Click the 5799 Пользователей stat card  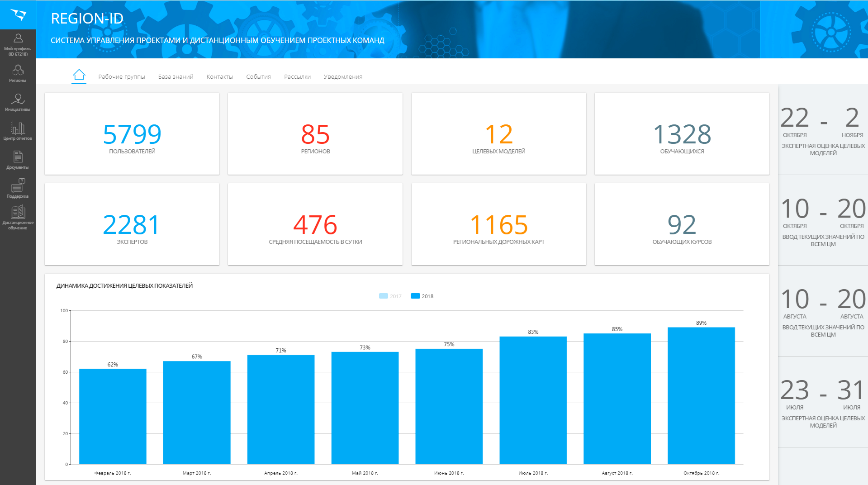click(x=132, y=134)
